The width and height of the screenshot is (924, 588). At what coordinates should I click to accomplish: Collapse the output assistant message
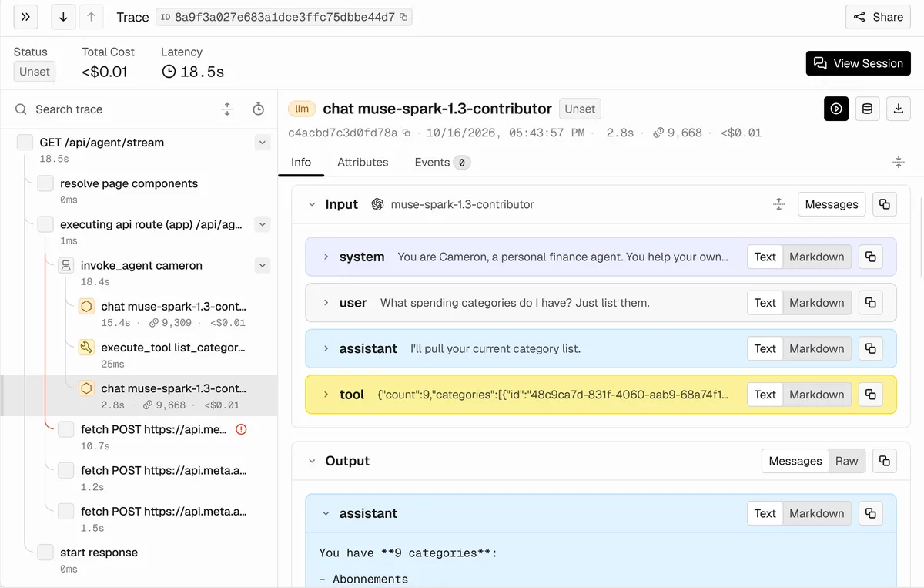(326, 513)
